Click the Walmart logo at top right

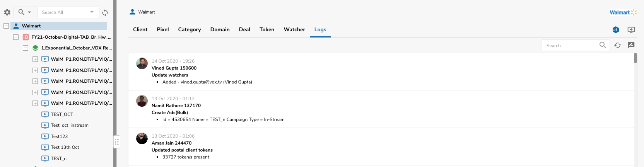coord(623,12)
